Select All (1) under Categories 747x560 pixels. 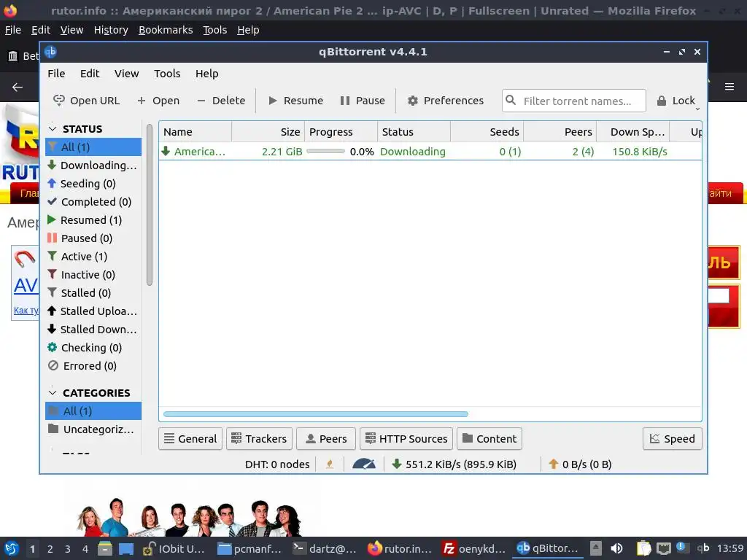point(93,411)
